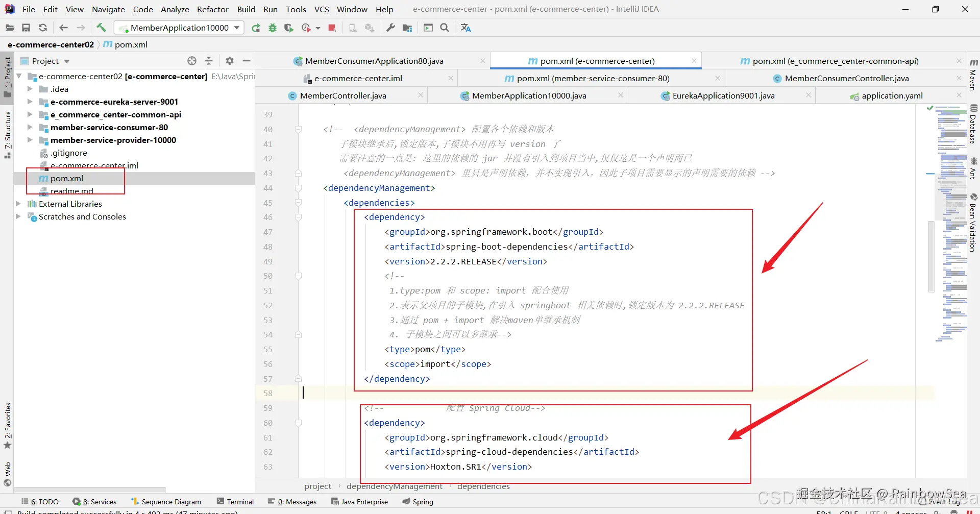Open the Navigate menu
The width and height of the screenshot is (980, 514).
[x=108, y=9]
